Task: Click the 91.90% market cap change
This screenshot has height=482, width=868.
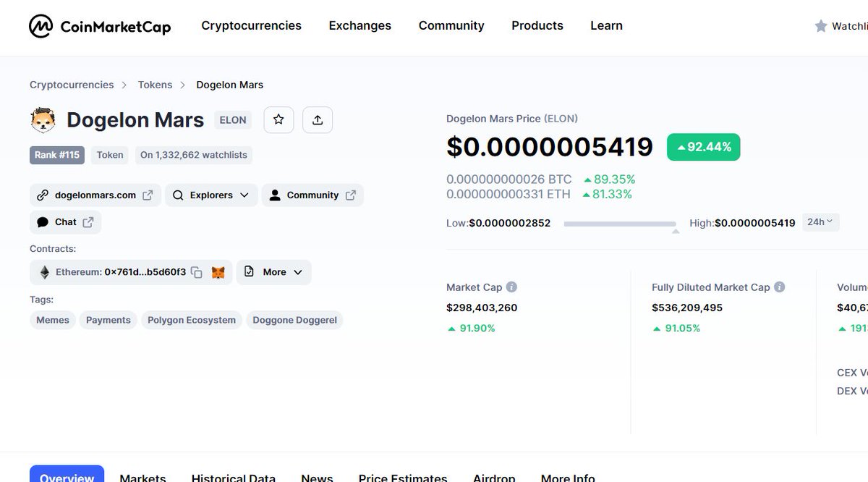Action: click(x=471, y=329)
